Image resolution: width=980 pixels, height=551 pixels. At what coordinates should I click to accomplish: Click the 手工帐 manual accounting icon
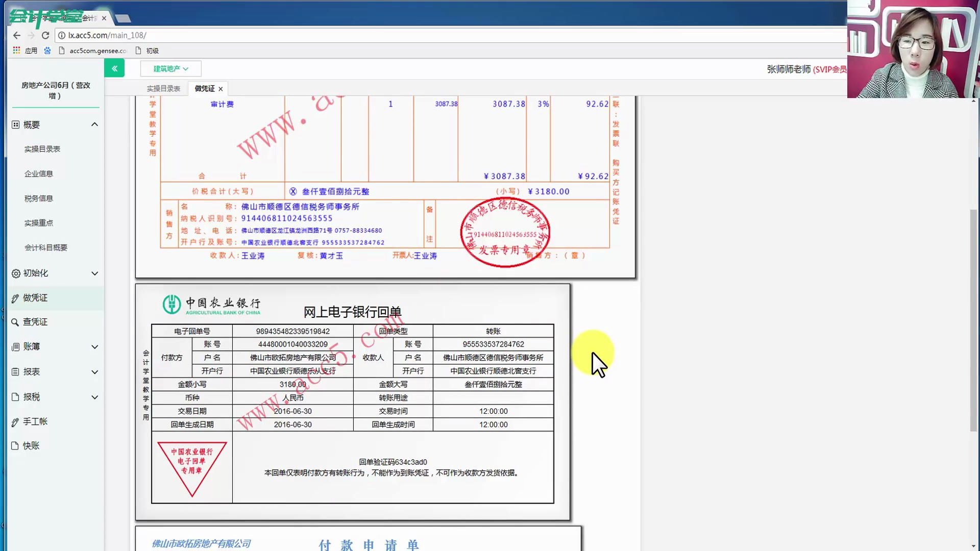(15, 421)
